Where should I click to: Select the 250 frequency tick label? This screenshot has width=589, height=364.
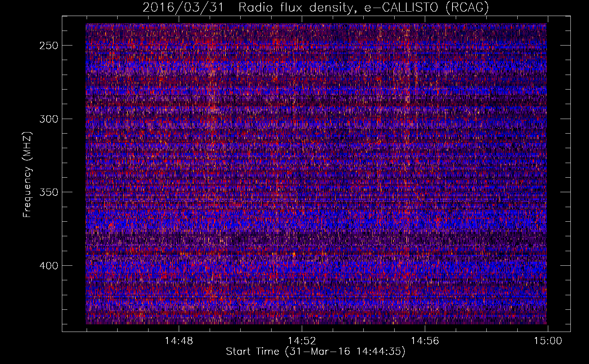tap(49, 46)
